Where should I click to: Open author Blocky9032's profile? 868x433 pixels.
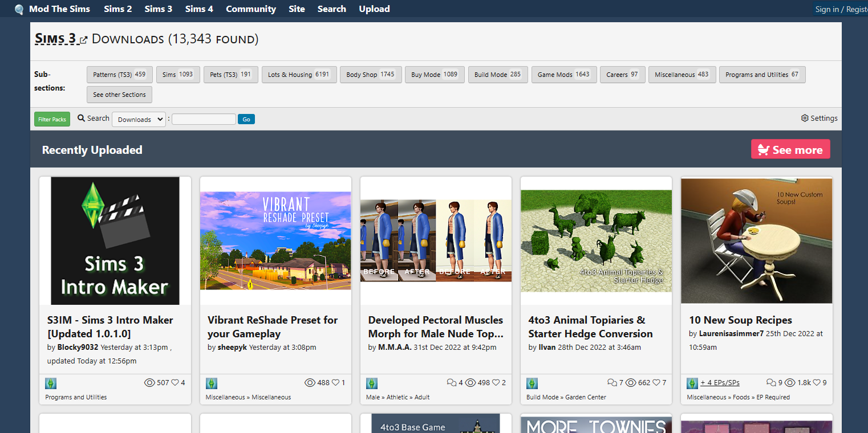pos(78,348)
